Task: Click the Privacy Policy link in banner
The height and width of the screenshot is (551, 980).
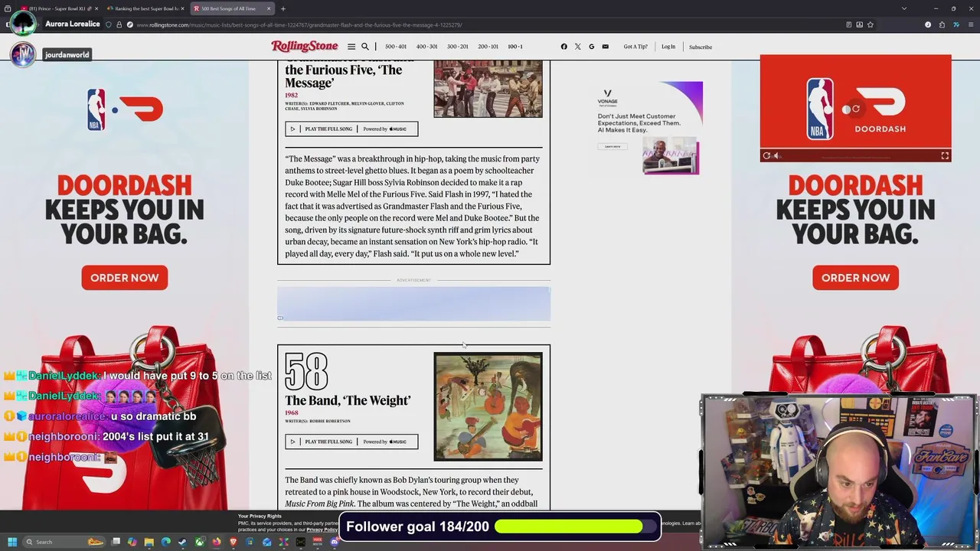Action: (322, 530)
